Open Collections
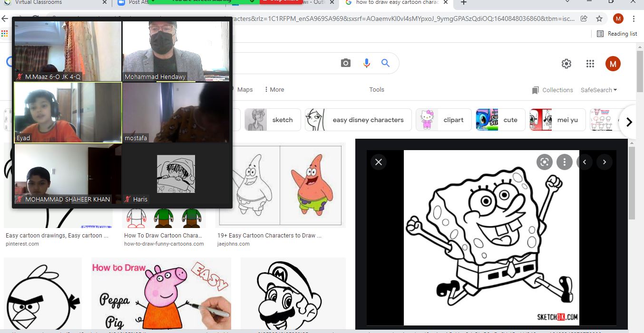This screenshot has height=333, width=644. pyautogui.click(x=552, y=90)
